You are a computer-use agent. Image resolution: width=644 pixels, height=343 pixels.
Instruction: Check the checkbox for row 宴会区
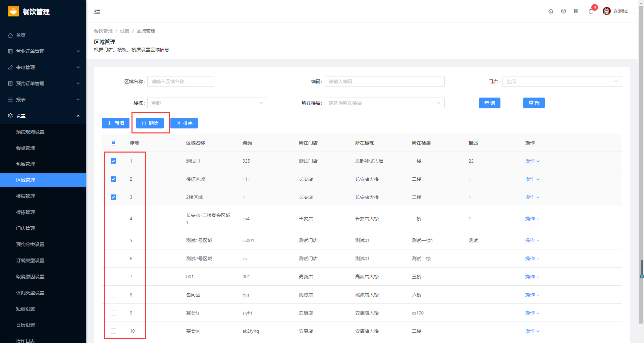coord(113,331)
